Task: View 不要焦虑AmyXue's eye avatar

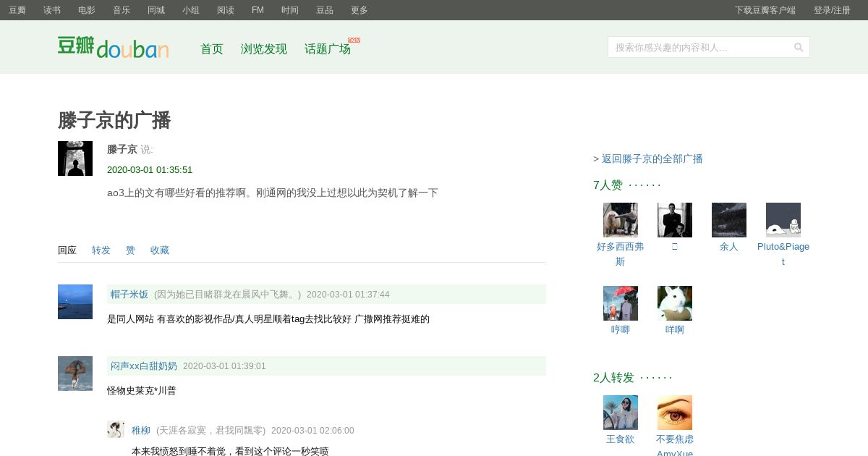Action: coord(675,413)
